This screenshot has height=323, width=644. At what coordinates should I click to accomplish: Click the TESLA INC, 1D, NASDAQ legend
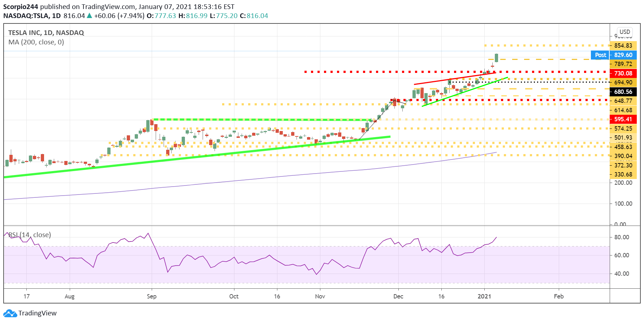coord(46,32)
